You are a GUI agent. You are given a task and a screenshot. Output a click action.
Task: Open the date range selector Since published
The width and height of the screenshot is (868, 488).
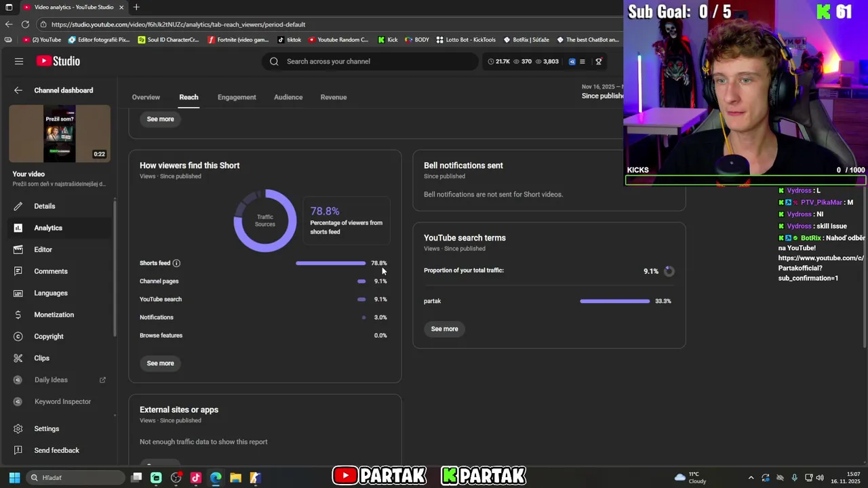(x=602, y=91)
